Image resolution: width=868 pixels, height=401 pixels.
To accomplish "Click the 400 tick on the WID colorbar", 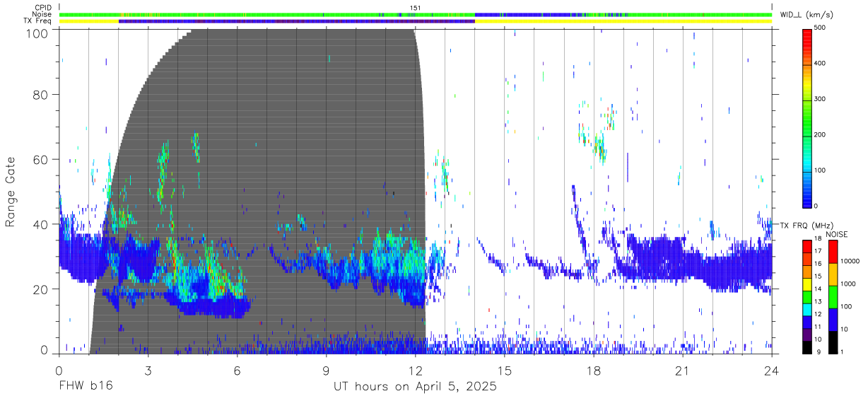I will pos(821,63).
